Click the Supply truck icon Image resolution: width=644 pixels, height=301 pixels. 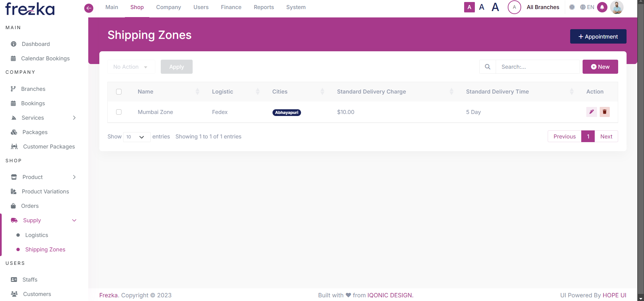point(14,220)
